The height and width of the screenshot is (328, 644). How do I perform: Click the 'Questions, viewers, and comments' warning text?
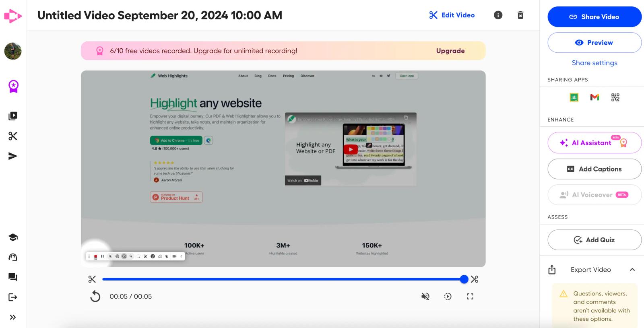pyautogui.click(x=601, y=306)
